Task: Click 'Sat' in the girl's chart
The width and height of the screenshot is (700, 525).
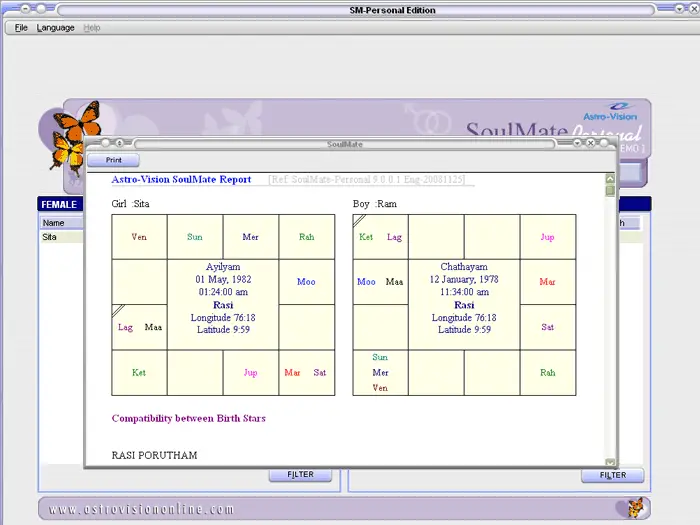Action: click(320, 373)
